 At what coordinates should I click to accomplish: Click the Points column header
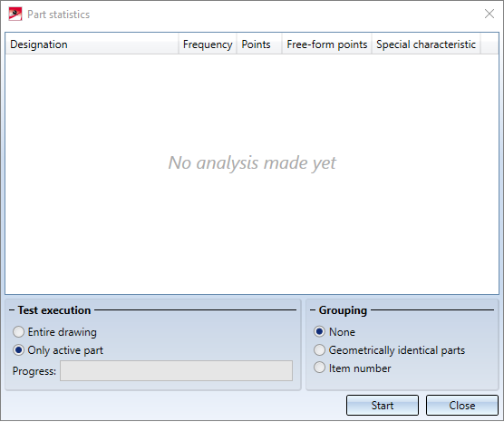click(x=259, y=44)
